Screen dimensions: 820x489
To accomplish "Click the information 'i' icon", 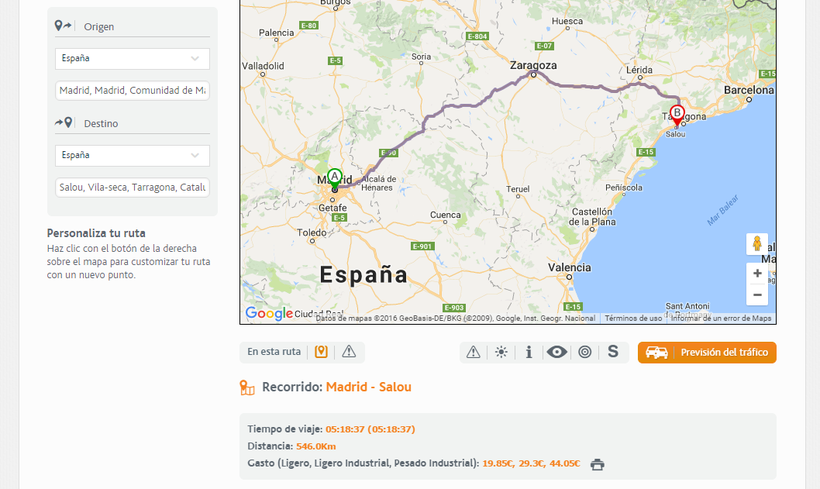I will (529, 352).
